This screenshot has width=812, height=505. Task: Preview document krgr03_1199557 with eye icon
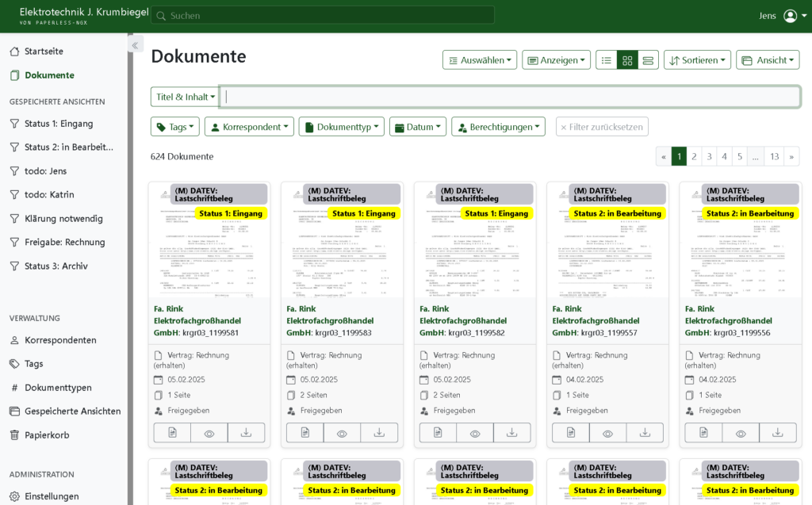607,433
